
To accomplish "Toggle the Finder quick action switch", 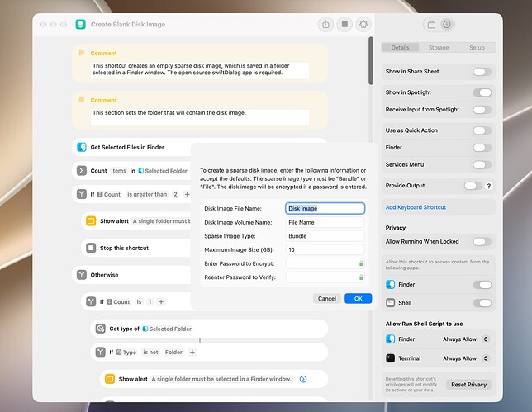I will coord(482,148).
